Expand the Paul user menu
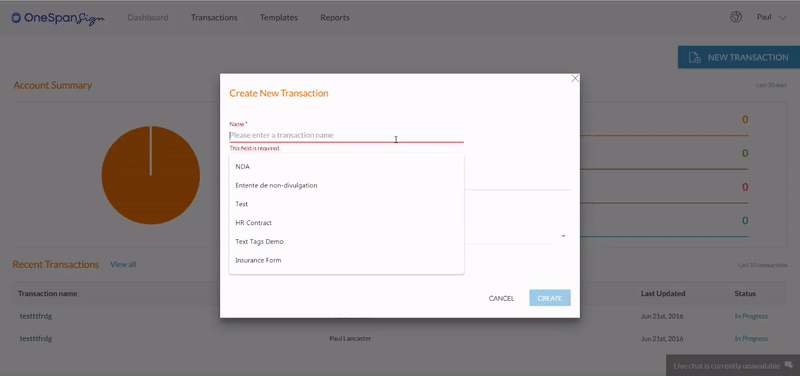 pyautogui.click(x=771, y=17)
